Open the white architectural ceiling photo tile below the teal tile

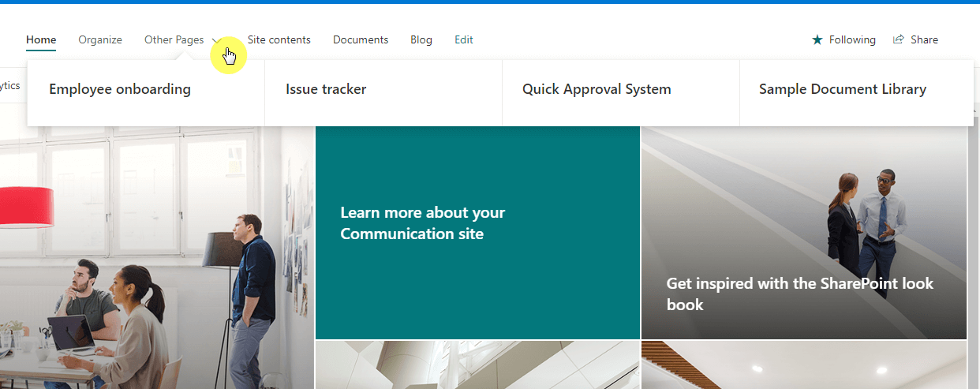coord(477,365)
